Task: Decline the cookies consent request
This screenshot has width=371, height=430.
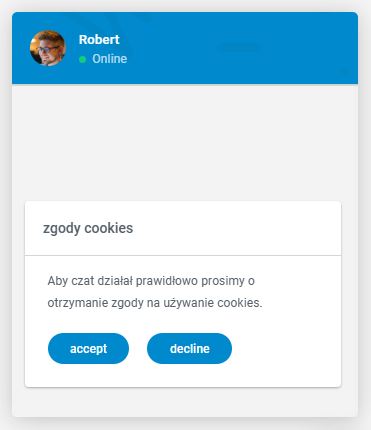Action: [x=189, y=348]
